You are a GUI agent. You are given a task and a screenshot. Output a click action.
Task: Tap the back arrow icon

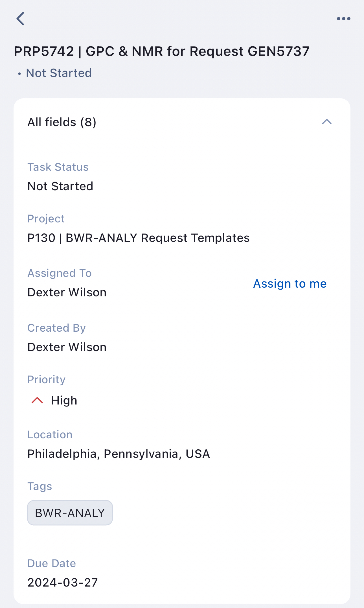pyautogui.click(x=21, y=19)
